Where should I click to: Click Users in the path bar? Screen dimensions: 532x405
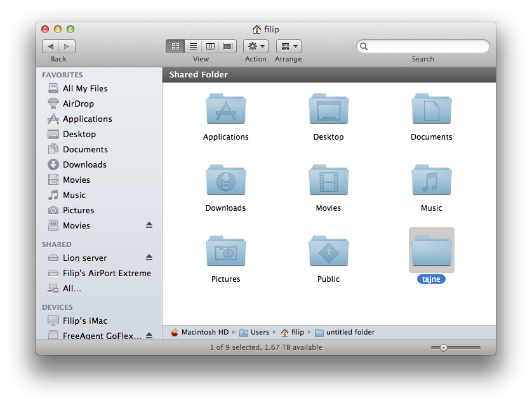pyautogui.click(x=260, y=332)
